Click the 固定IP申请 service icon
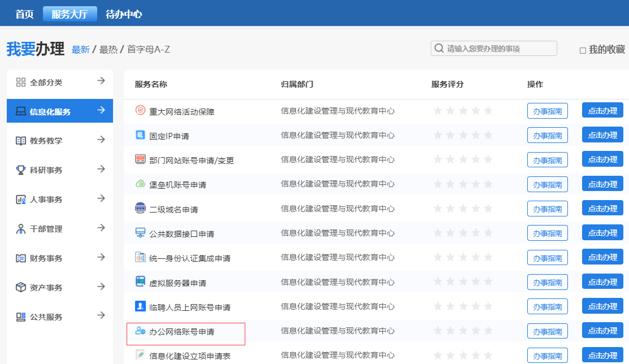 [x=140, y=135]
